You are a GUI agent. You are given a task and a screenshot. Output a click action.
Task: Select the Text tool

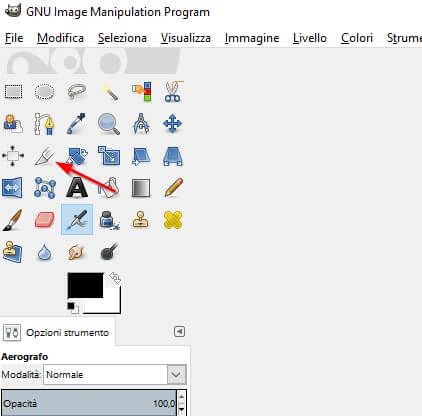(77, 188)
